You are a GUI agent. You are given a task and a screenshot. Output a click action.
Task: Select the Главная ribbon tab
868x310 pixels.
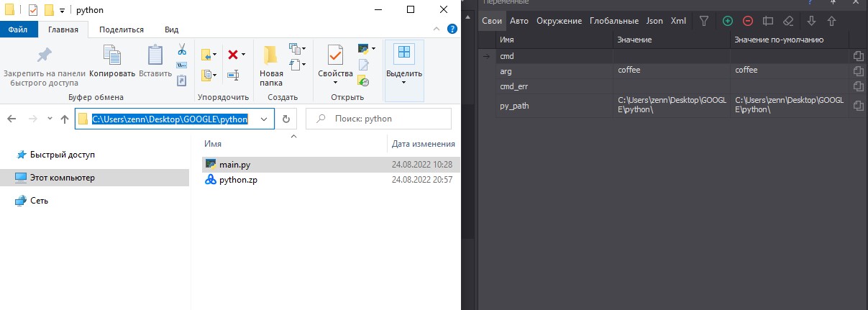click(x=63, y=29)
